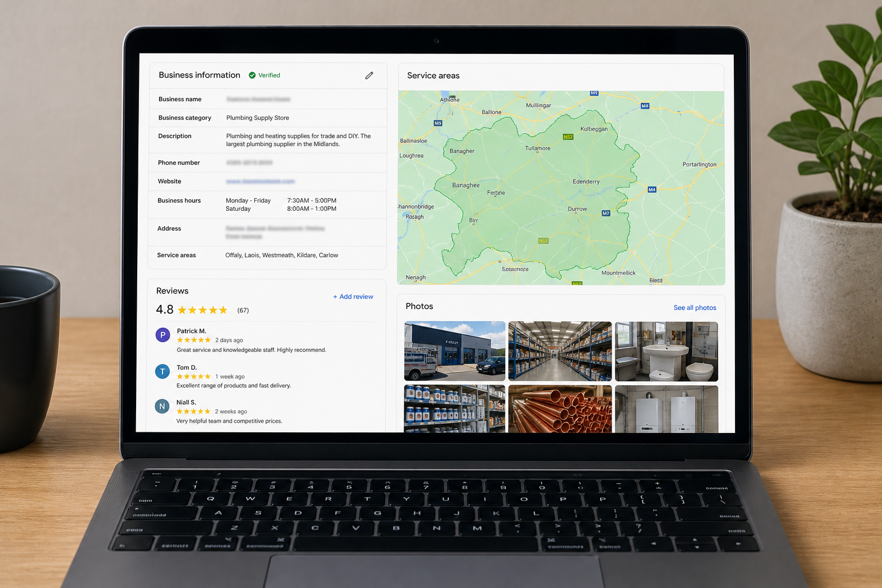Click the "Plumbing Supply Store" category value
Image resolution: width=882 pixels, height=588 pixels.
pyautogui.click(x=258, y=118)
